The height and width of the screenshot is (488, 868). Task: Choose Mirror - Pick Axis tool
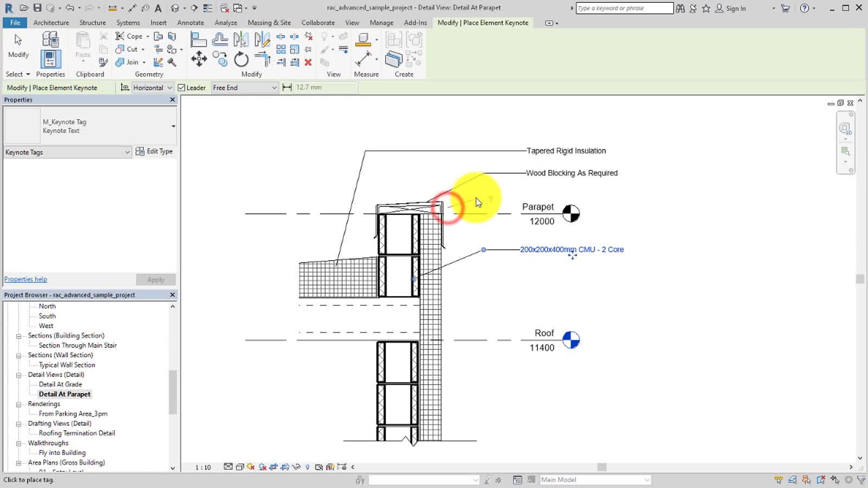coord(241,39)
